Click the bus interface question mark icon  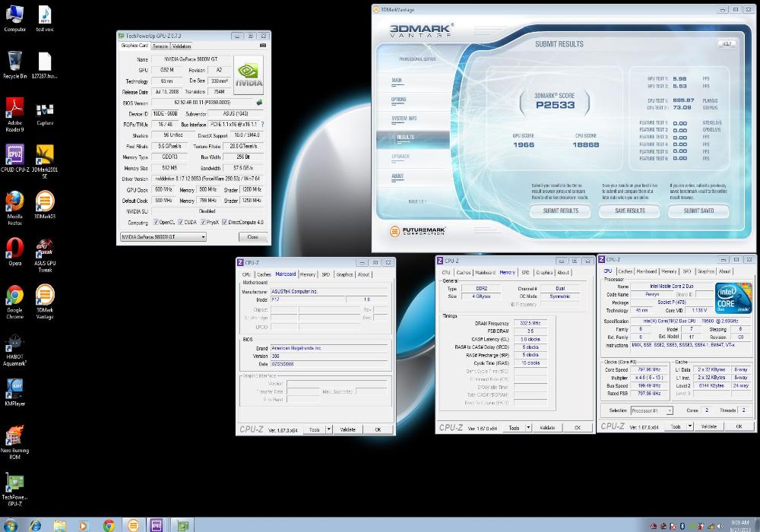tap(262, 125)
